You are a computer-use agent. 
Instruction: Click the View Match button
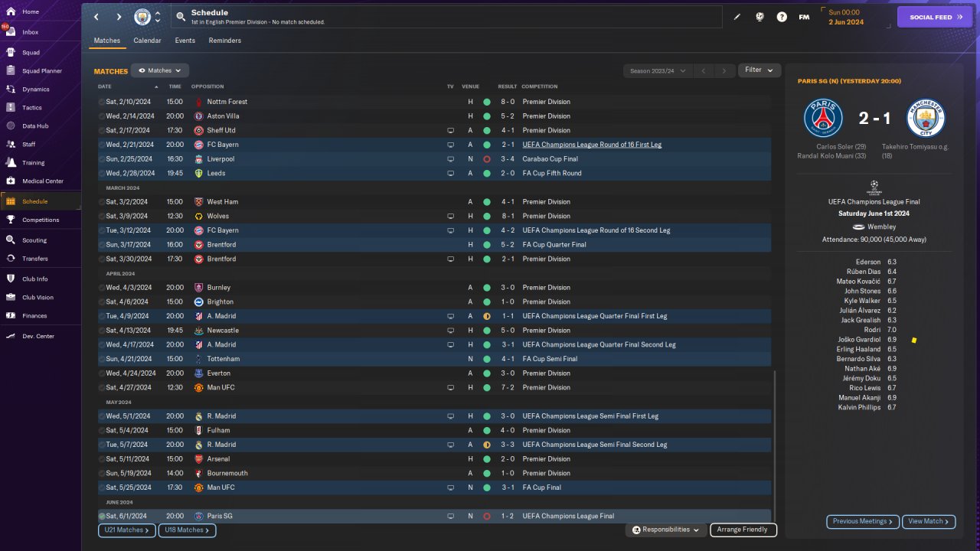(929, 521)
